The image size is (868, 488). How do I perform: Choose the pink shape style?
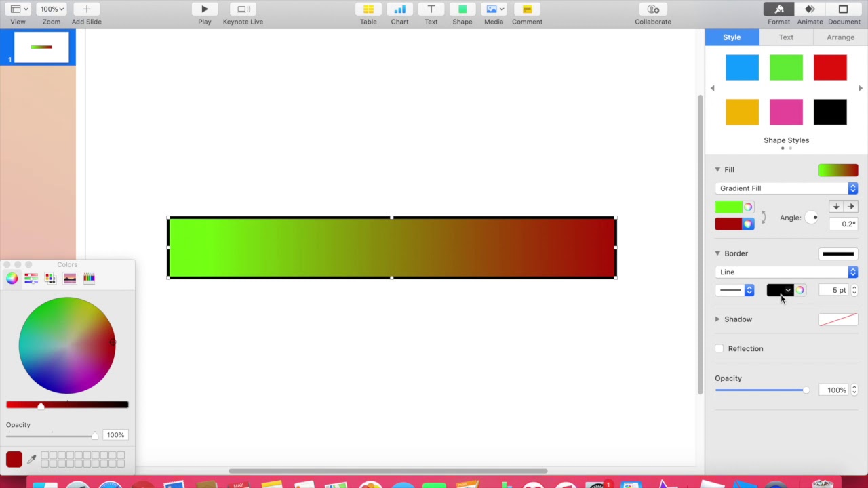[786, 112]
